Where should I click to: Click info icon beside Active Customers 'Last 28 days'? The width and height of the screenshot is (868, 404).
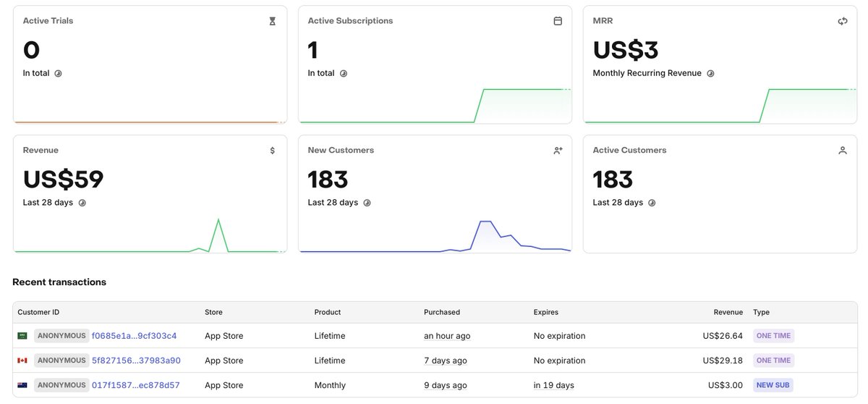(652, 203)
